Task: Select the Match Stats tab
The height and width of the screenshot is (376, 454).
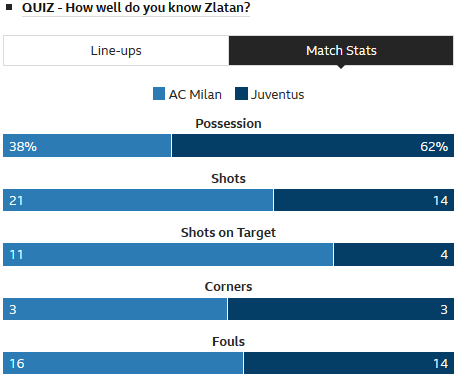Action: pyautogui.click(x=341, y=51)
